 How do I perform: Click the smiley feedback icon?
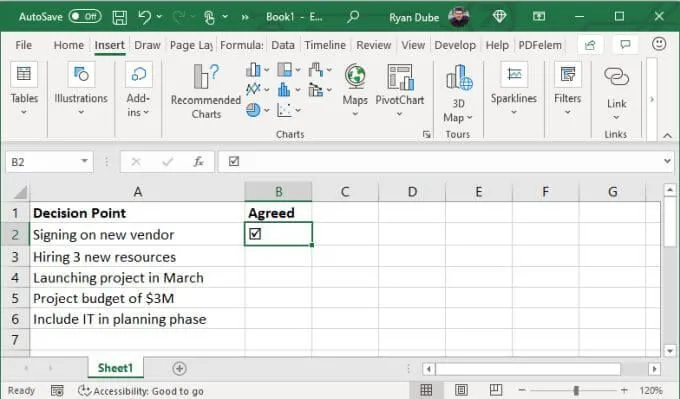point(659,43)
